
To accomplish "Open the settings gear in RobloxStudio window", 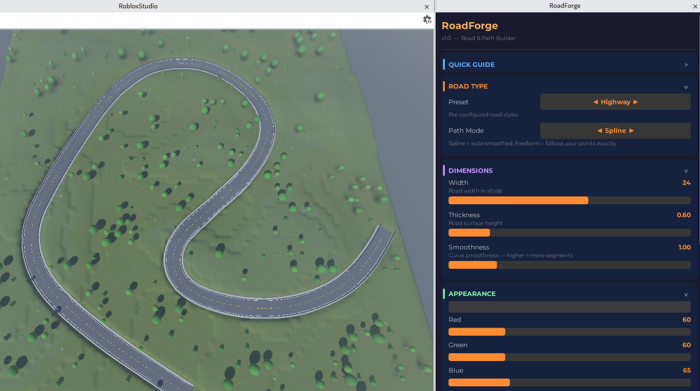I will point(427,20).
